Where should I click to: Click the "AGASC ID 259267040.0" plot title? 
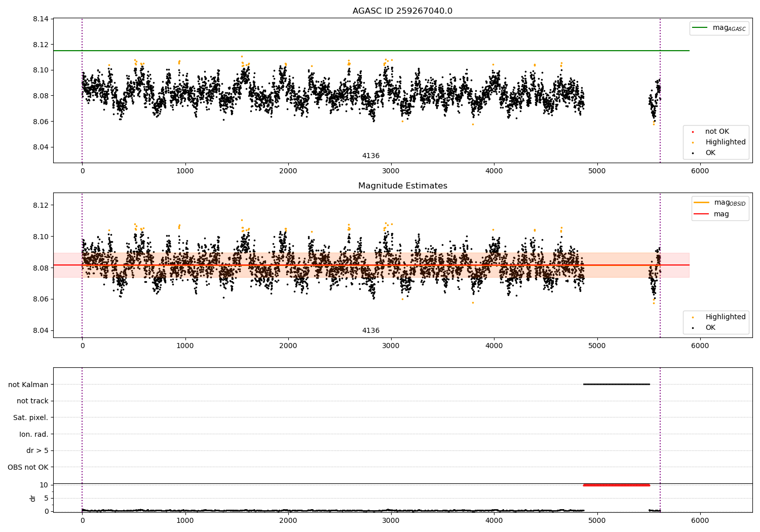click(402, 11)
